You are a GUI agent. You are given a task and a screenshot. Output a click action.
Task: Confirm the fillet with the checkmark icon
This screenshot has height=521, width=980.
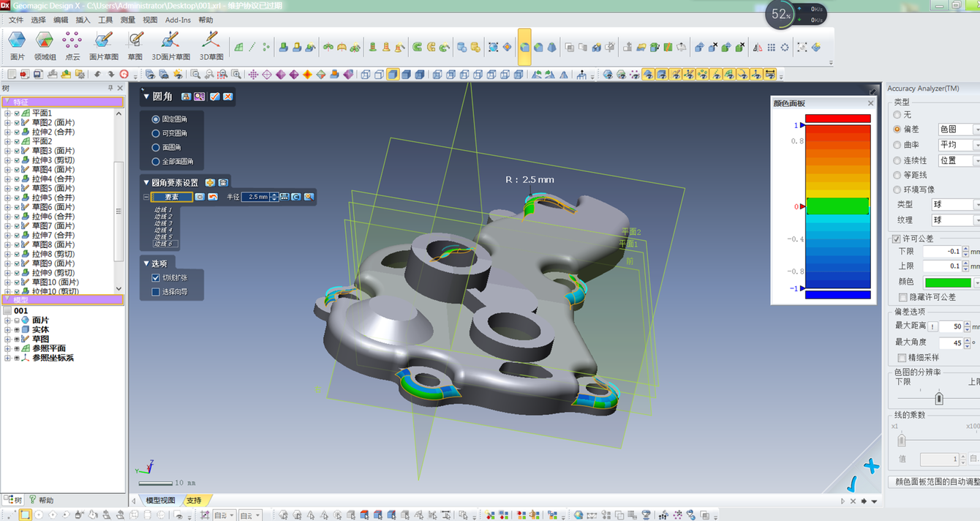point(215,97)
